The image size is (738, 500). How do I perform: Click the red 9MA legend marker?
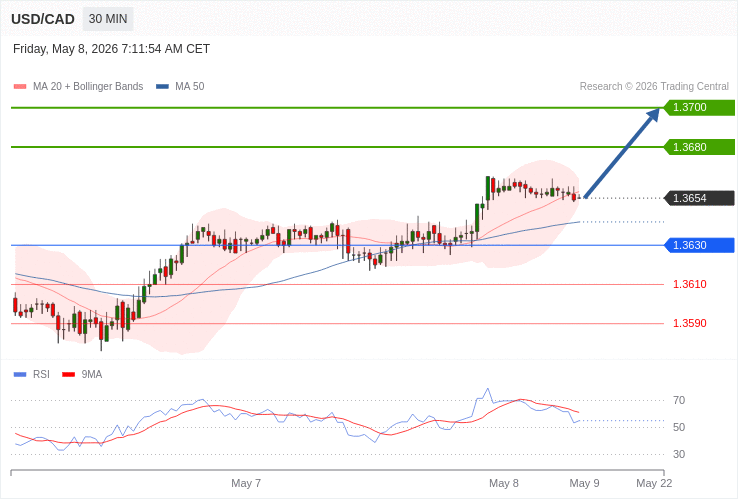(69, 375)
